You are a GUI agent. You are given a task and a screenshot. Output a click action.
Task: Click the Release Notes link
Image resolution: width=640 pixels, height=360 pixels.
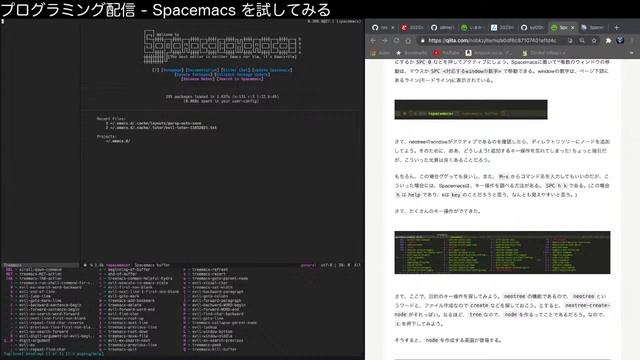(198, 79)
